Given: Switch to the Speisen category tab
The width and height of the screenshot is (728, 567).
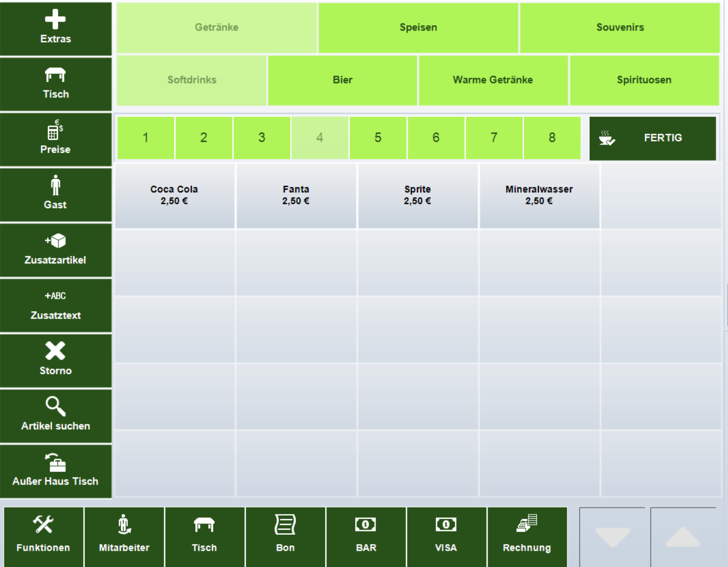Looking at the screenshot, I should (x=418, y=27).
